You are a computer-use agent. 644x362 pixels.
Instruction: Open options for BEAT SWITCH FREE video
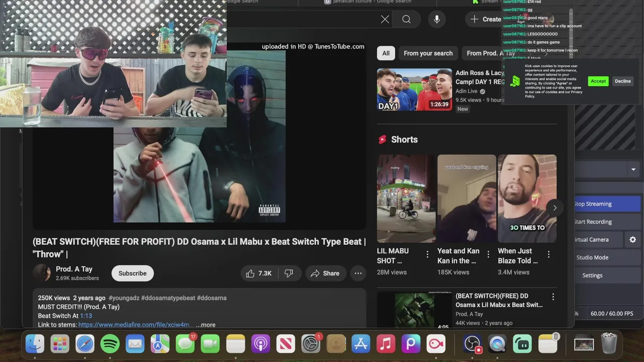point(553,297)
